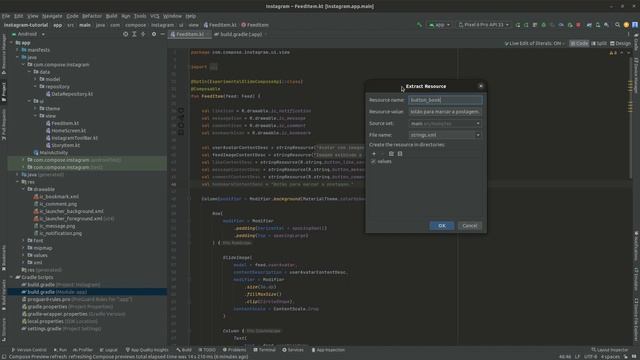Open the Layout Inspector tool window
Screen dimensions: 640x360
610,350
